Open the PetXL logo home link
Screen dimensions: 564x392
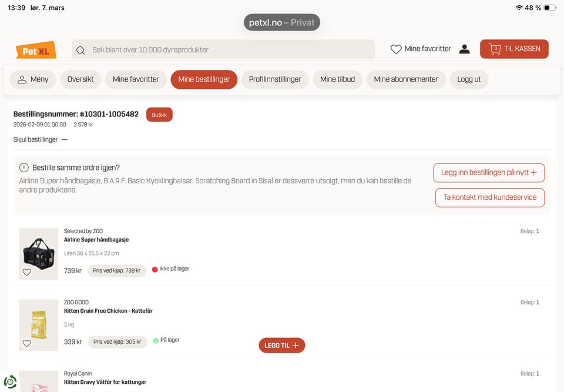(x=36, y=50)
